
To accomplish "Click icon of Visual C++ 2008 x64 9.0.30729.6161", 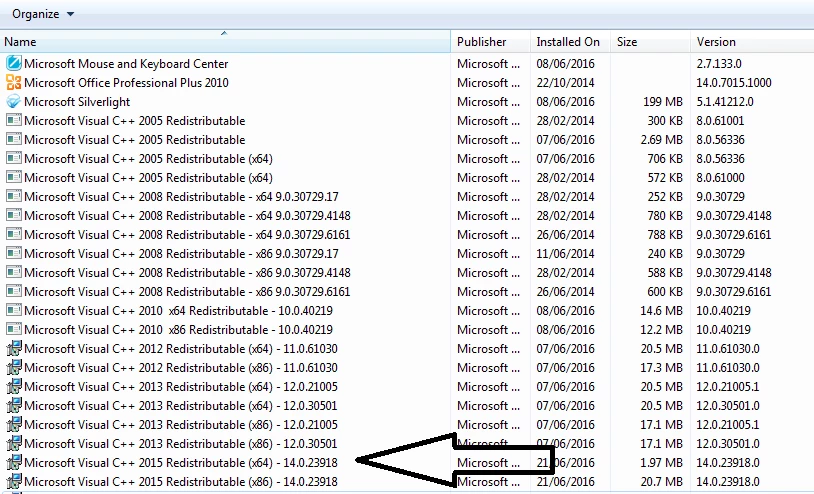I will point(13,235).
